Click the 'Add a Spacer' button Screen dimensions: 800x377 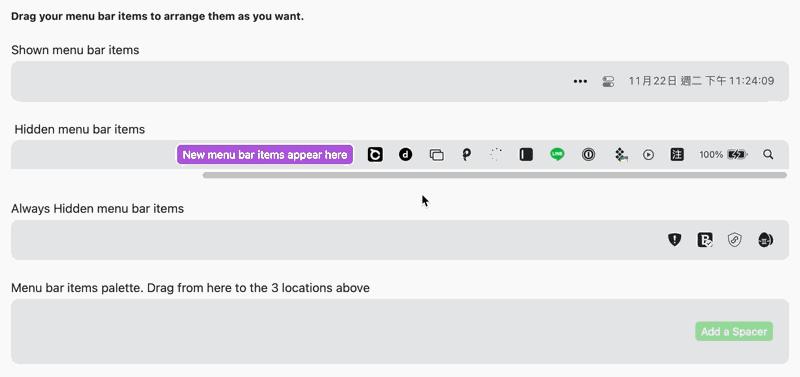pyautogui.click(x=734, y=332)
